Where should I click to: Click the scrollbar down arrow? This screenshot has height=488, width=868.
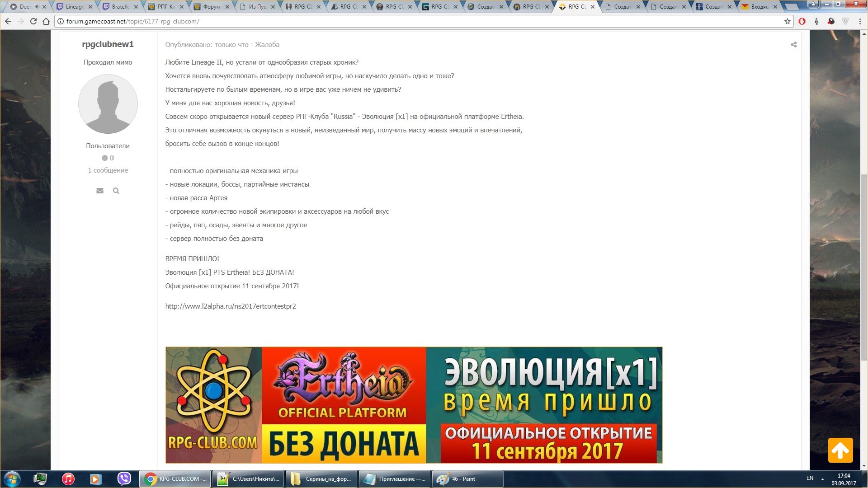point(864,466)
